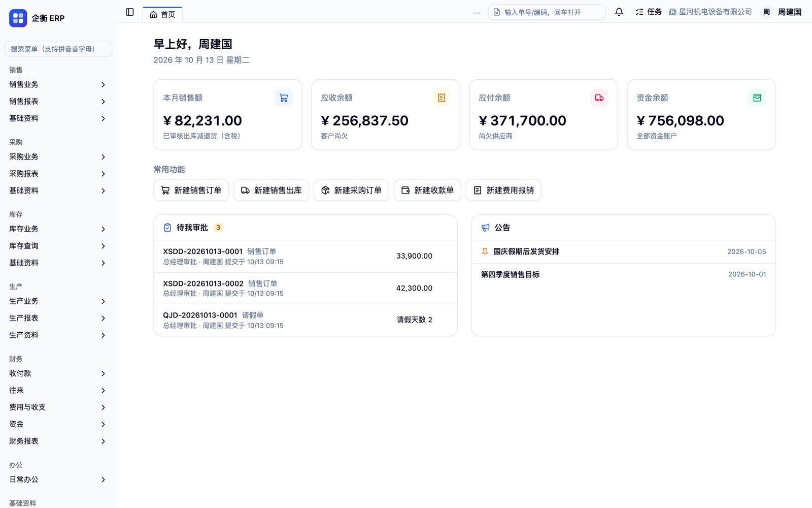Open the 任务 task list
812x508 pixels.
coord(649,12)
